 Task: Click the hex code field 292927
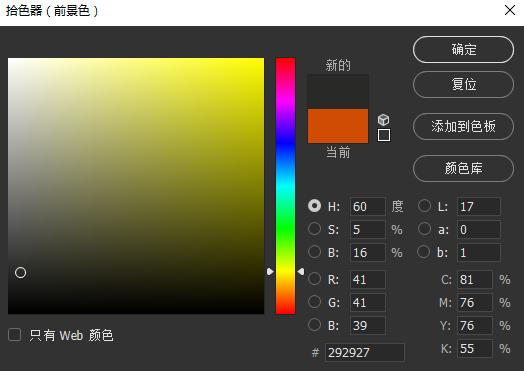pos(365,352)
